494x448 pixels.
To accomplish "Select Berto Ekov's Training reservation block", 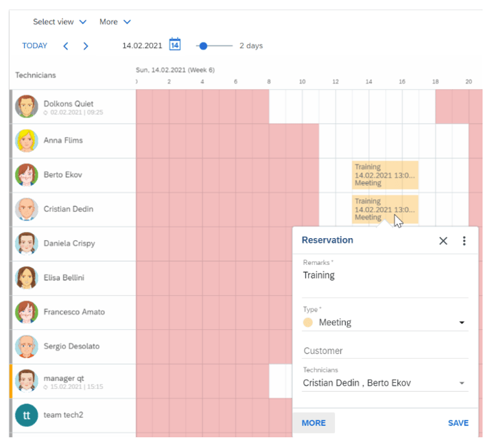I will tap(385, 175).
